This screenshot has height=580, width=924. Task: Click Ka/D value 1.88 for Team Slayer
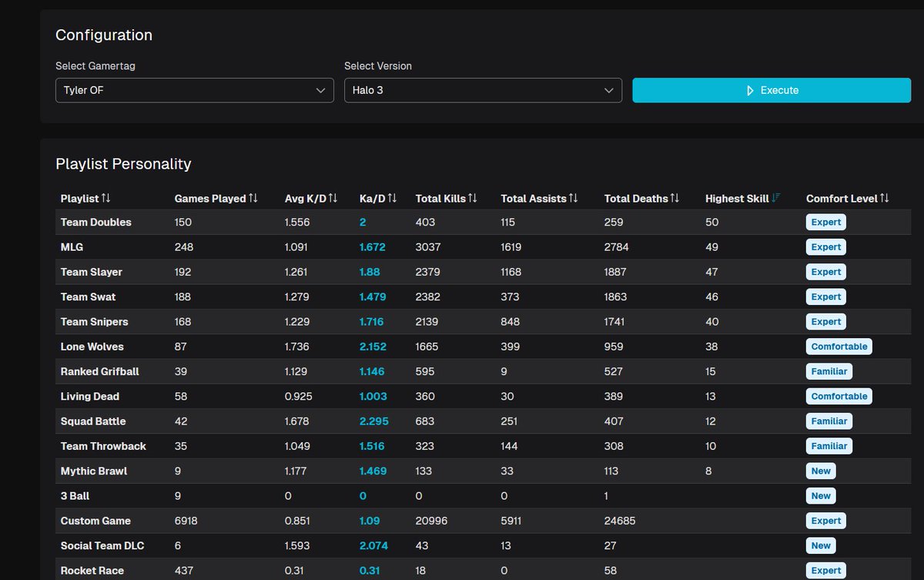click(x=370, y=272)
